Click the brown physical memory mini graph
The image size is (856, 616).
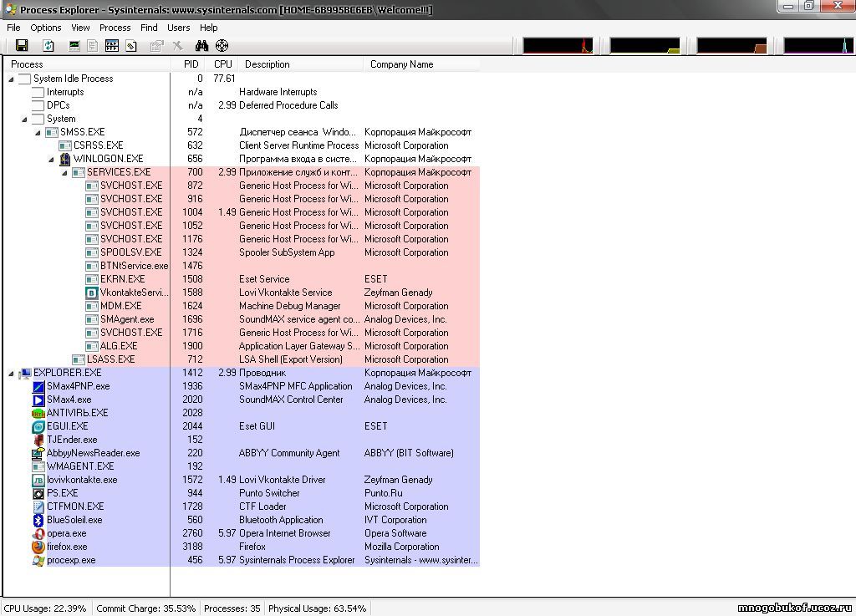tap(731, 45)
